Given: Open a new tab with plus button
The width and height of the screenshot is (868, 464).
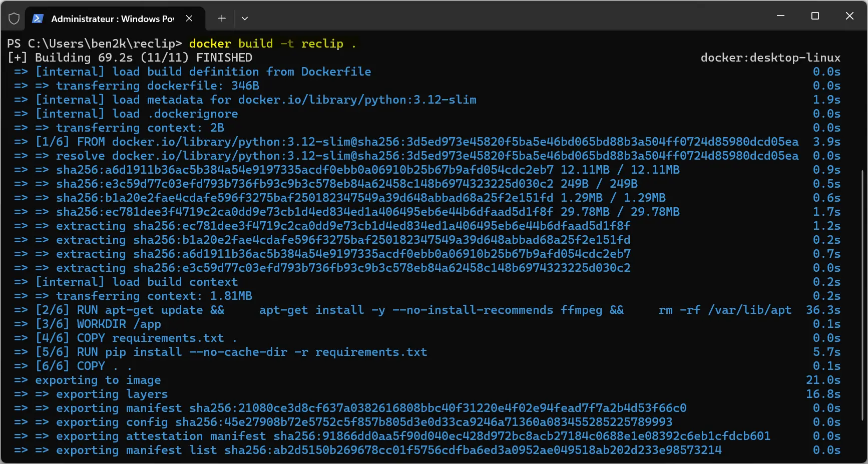Looking at the screenshot, I should pyautogui.click(x=222, y=19).
